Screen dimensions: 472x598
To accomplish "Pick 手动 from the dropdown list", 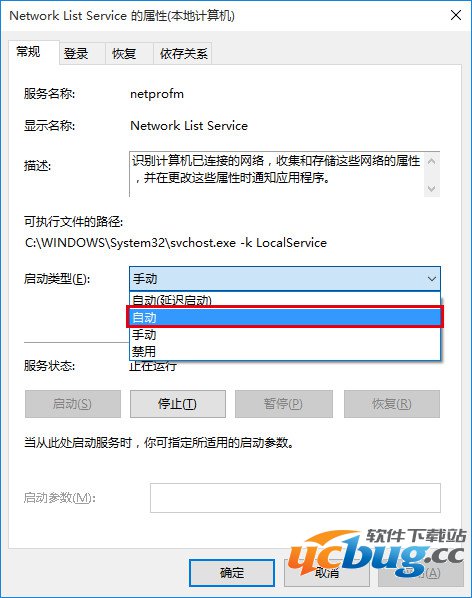I will [284, 334].
